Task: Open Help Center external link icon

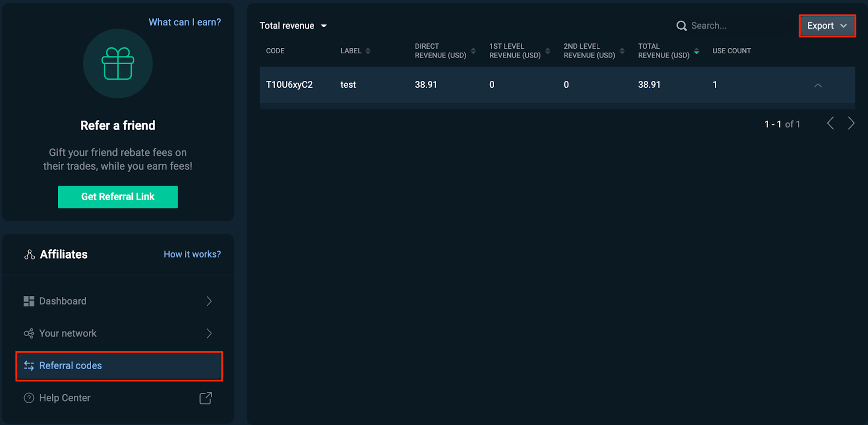Action: coord(206,398)
